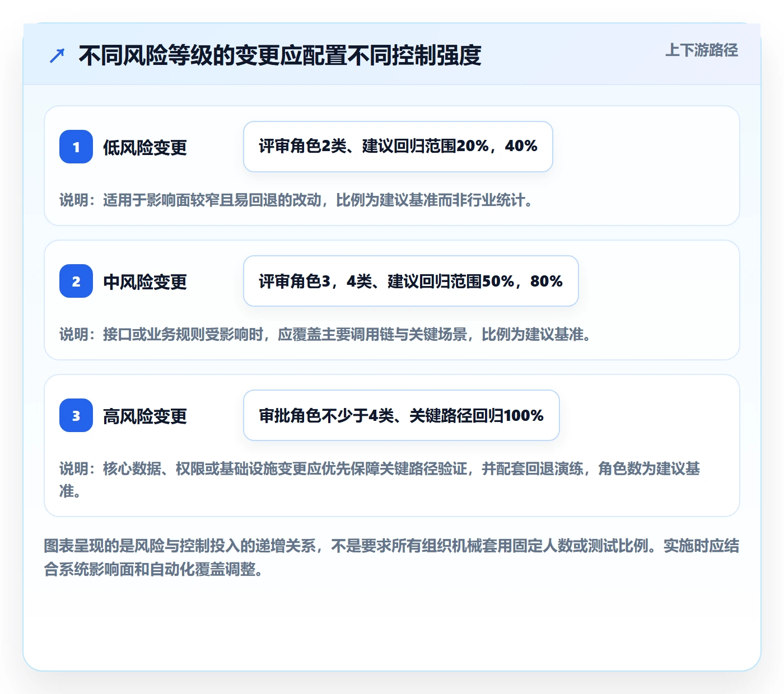Click the note starting 说明：核心数据、权限或基础设施

380,480
